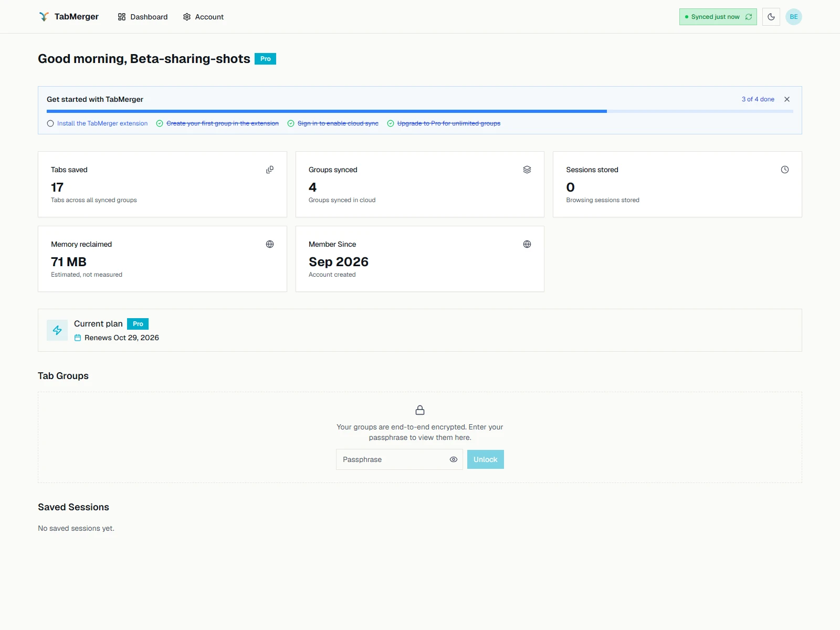Click the renewal calendar icon
The height and width of the screenshot is (630, 840).
tap(78, 338)
